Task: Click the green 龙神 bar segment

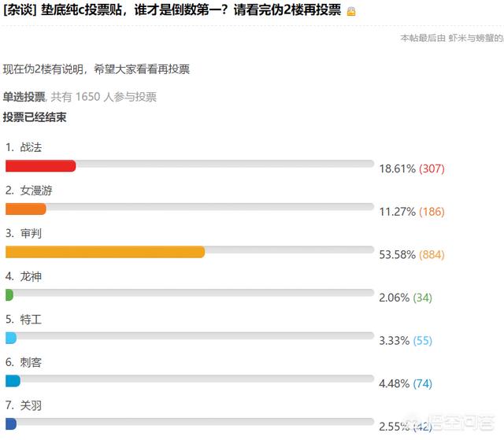Action: [x=9, y=295]
